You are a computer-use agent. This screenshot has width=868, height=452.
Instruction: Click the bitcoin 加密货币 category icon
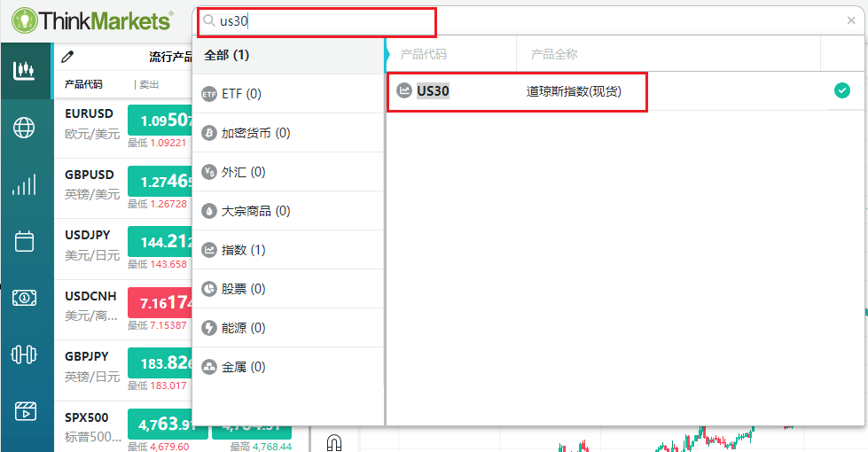pyautogui.click(x=208, y=133)
